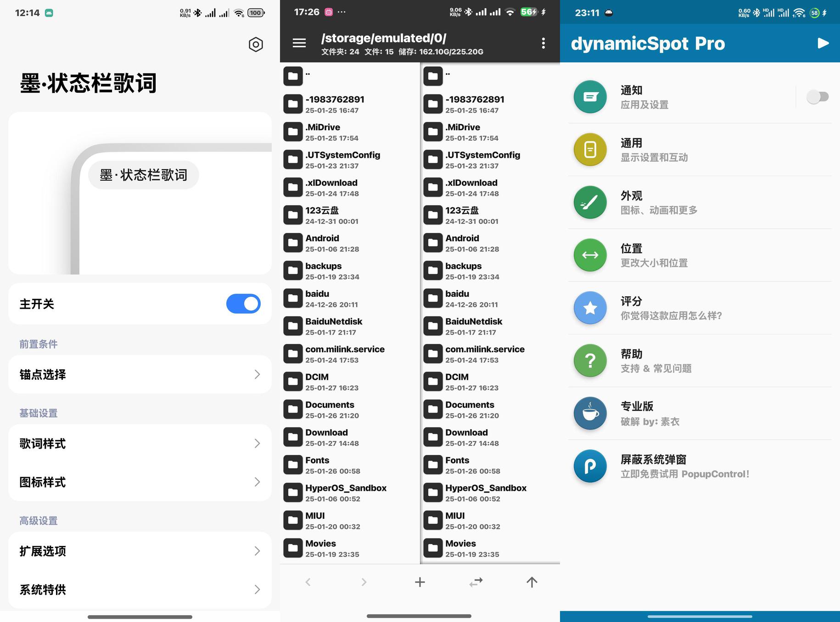Image resolution: width=840 pixels, height=622 pixels.
Task: Open left panel parent folder '..' icon
Action: [293, 76]
